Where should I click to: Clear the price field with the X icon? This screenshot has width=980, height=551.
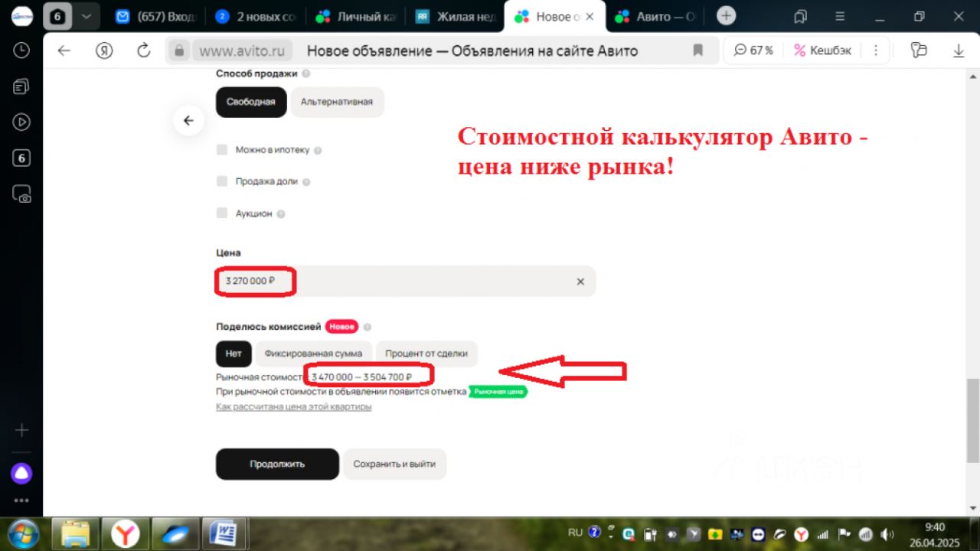point(580,282)
